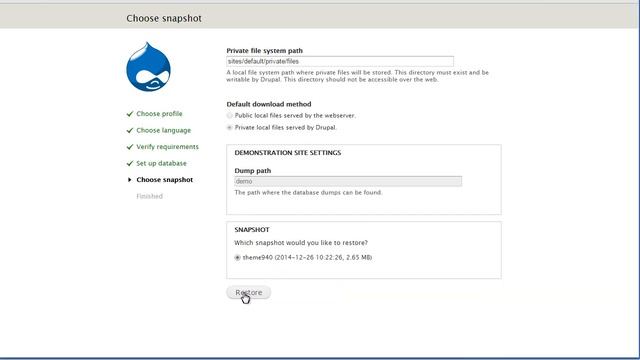Click the Private file system path label

coord(264,51)
